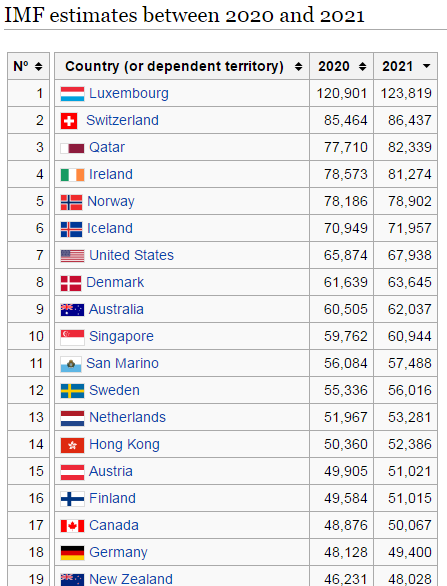Click the Qatar flag icon
This screenshot has height=586, width=447.
click(x=72, y=148)
